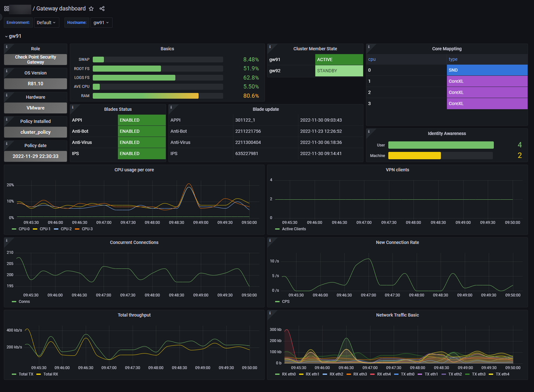
Task: Show info for Blade update panel
Action: click(171, 107)
